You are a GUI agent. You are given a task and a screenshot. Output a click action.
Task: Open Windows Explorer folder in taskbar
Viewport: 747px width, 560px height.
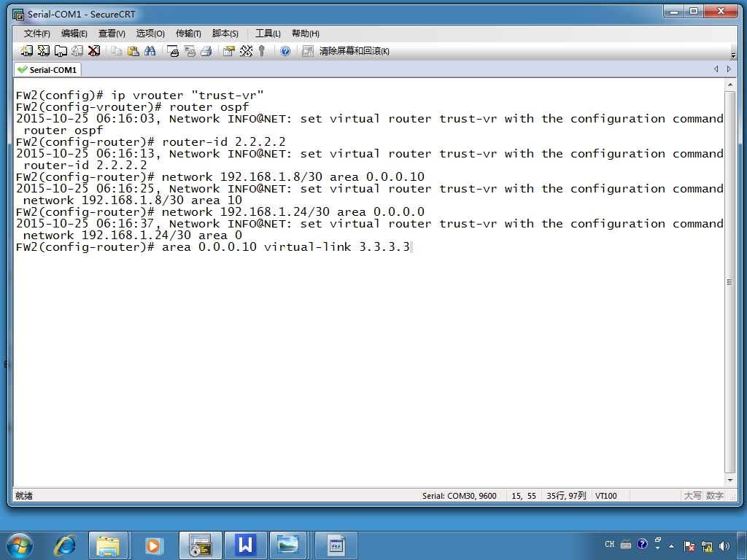click(108, 545)
